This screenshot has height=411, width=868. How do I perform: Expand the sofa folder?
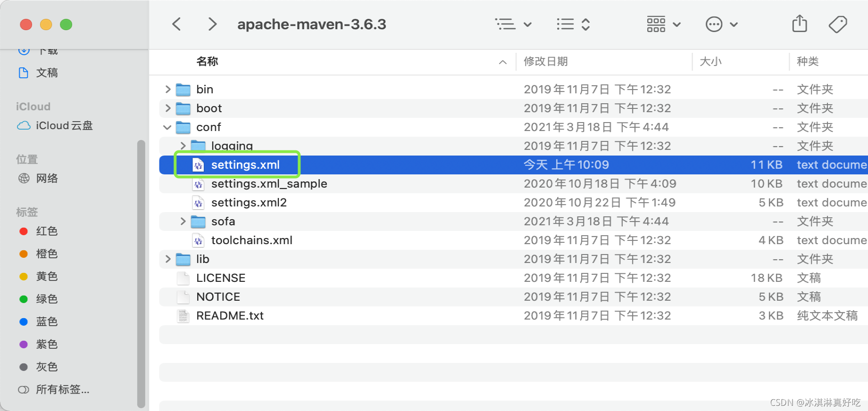(x=183, y=221)
